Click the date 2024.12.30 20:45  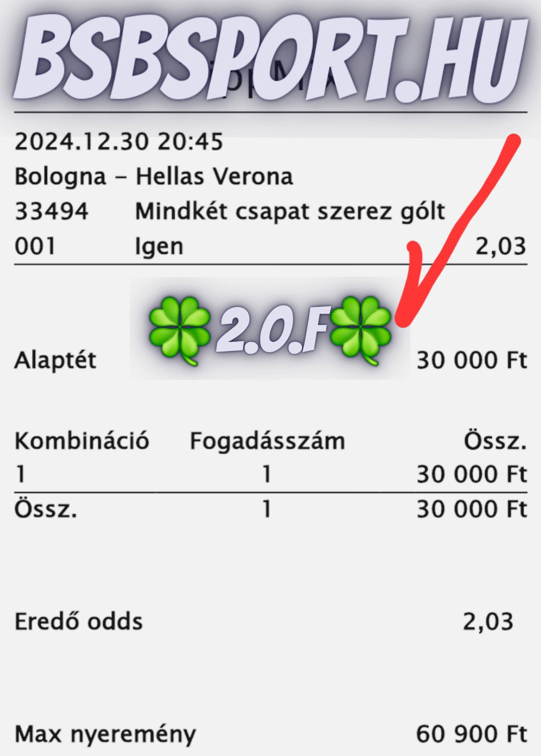tap(119, 142)
